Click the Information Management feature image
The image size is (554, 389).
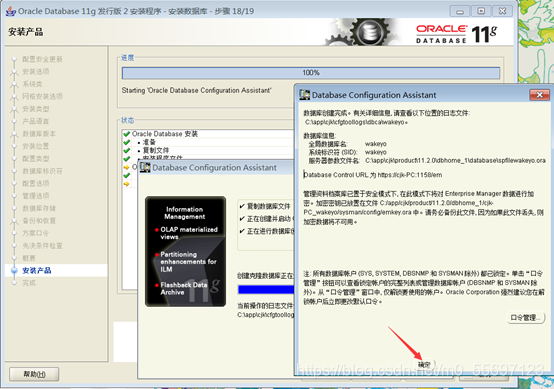[185, 252]
